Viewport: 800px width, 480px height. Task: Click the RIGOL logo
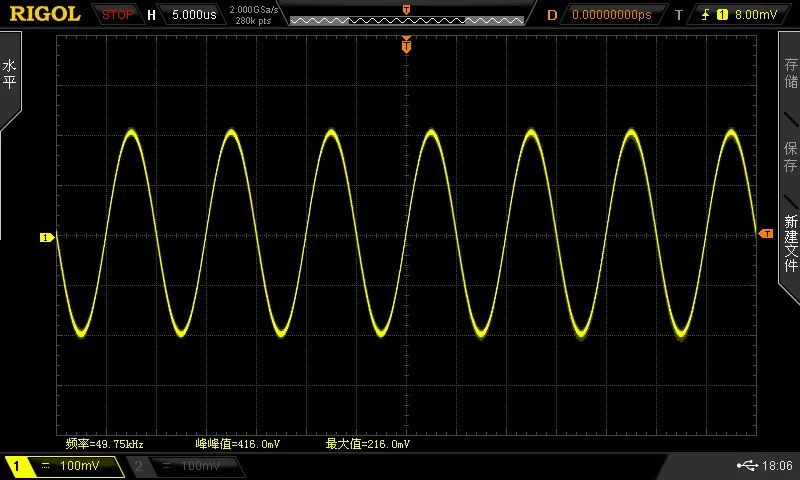click(45, 14)
